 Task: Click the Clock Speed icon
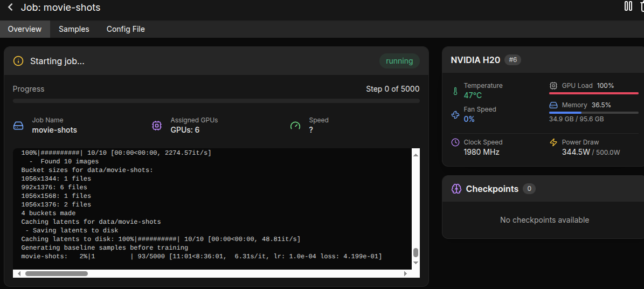click(x=455, y=143)
